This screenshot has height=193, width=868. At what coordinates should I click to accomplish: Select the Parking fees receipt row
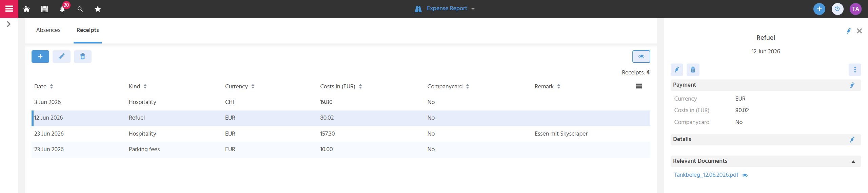click(341, 149)
